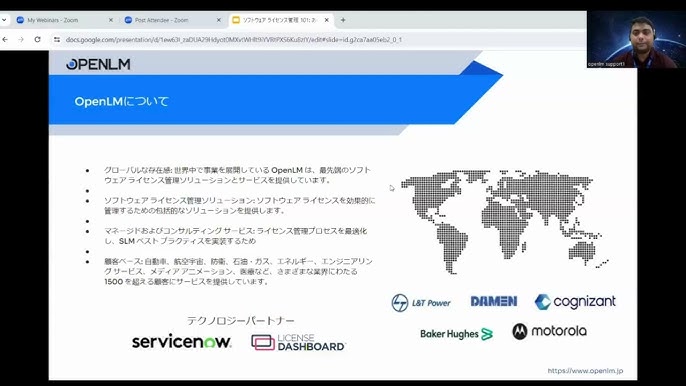The width and height of the screenshot is (686, 386).
Task: Switch to the My Webinars - Zoom tab
Action: [64, 20]
